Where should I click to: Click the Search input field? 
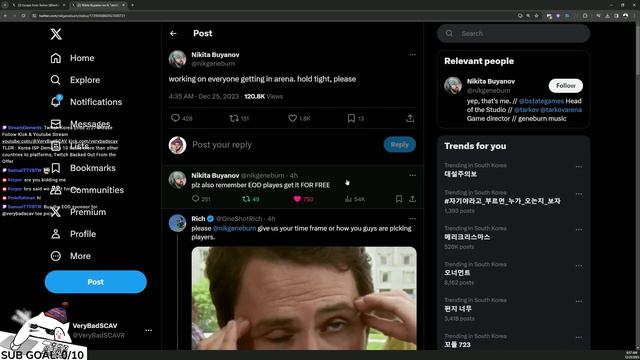click(513, 33)
